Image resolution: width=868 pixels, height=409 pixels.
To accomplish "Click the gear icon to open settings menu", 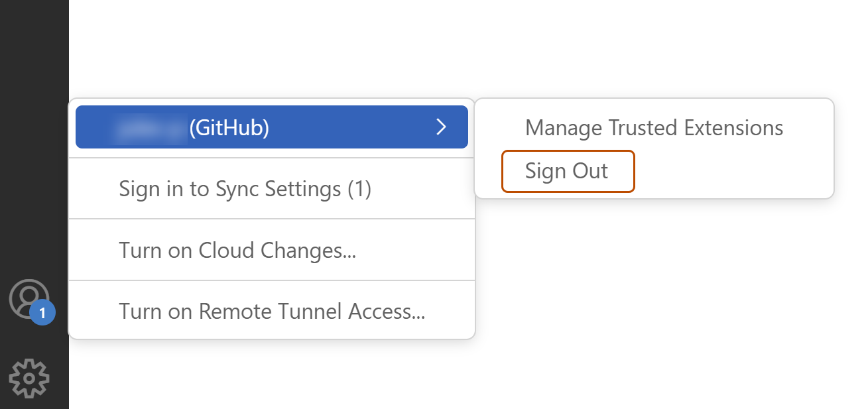I will coord(29,379).
